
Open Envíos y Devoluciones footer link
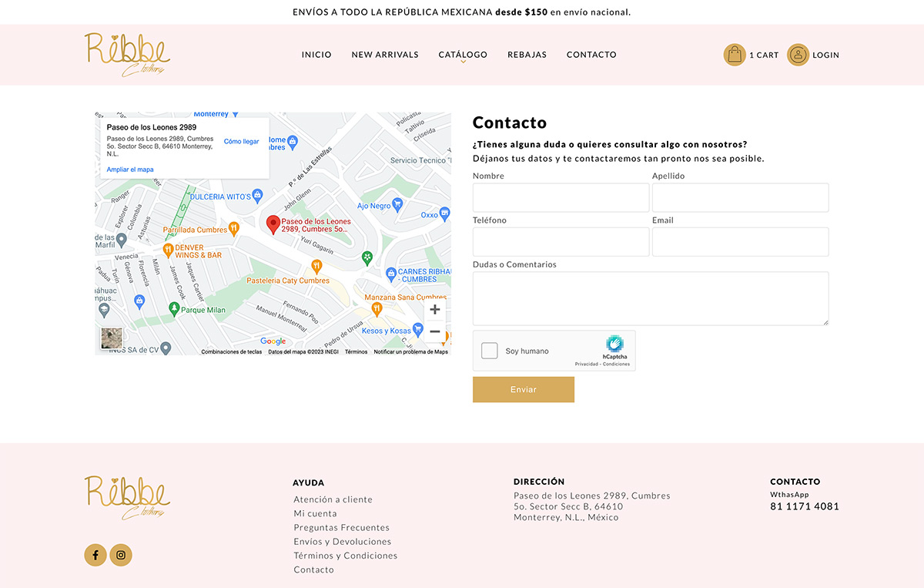click(342, 542)
